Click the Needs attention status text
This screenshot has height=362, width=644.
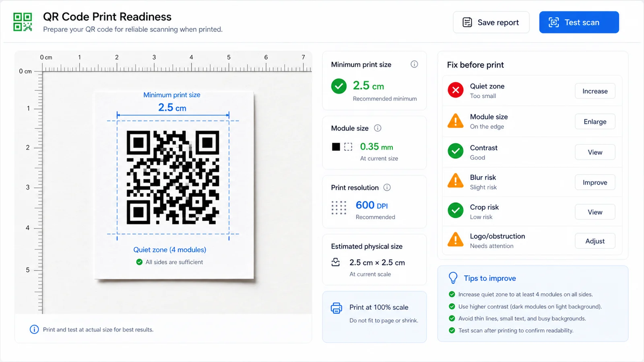[x=492, y=246]
